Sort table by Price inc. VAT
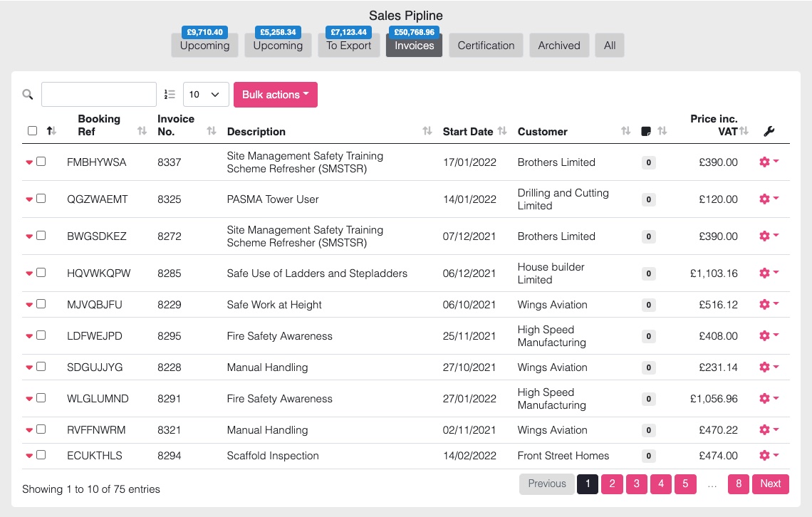Image resolution: width=812 pixels, height=517 pixels. point(744,131)
